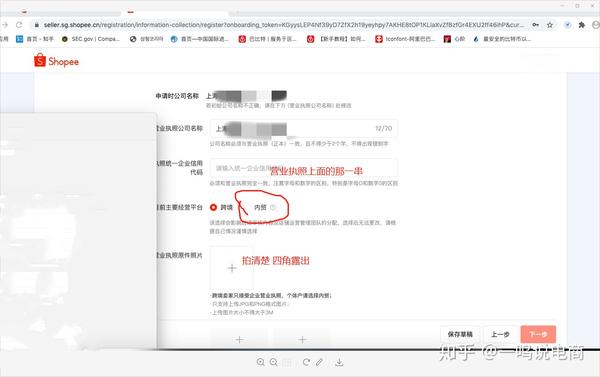Open the saved password key icon
This screenshot has height=377, width=600.
(536, 25)
